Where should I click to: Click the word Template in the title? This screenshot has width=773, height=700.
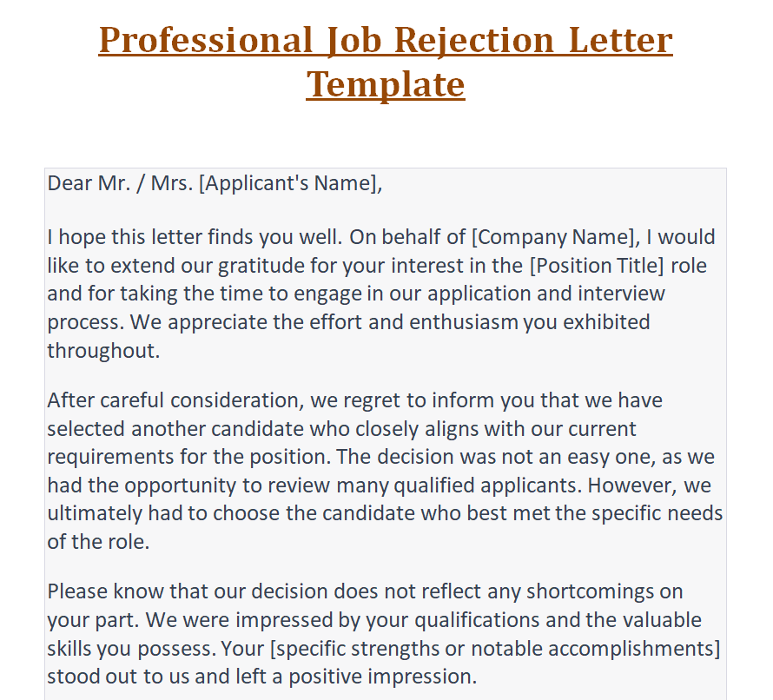click(386, 85)
